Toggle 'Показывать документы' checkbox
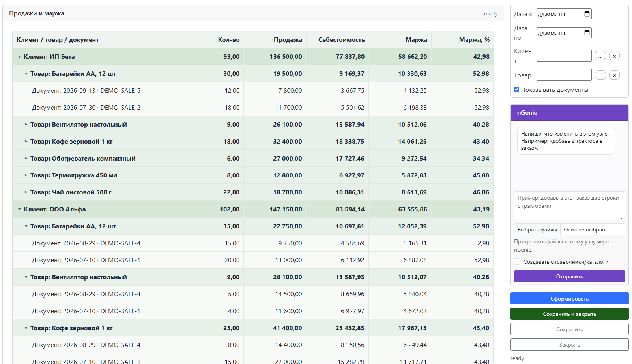The height and width of the screenshot is (364, 632). (x=516, y=90)
